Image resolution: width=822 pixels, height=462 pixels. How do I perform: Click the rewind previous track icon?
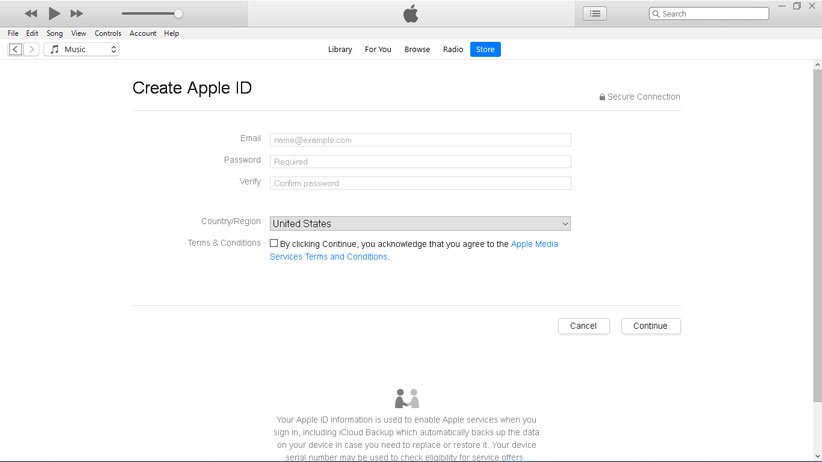[31, 14]
